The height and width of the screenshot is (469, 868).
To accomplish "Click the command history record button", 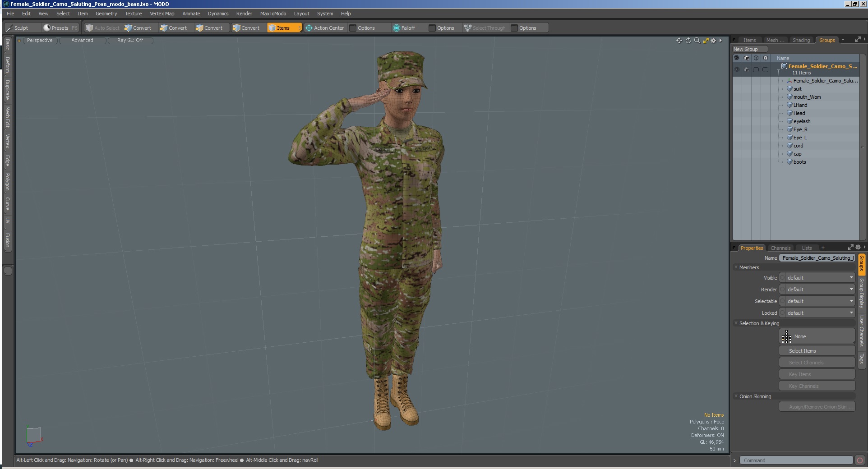I will coord(860,460).
